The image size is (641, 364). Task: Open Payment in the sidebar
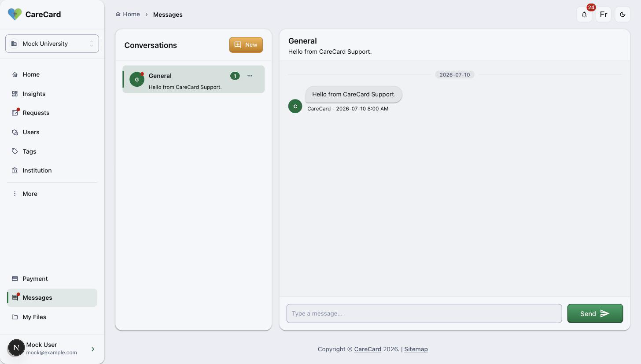click(52, 279)
